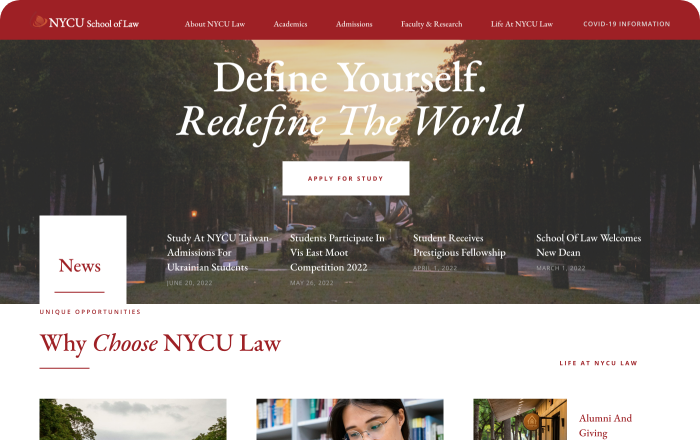Open Student Receives Prestigious Fellowship article
700x440 pixels.
coord(459,245)
